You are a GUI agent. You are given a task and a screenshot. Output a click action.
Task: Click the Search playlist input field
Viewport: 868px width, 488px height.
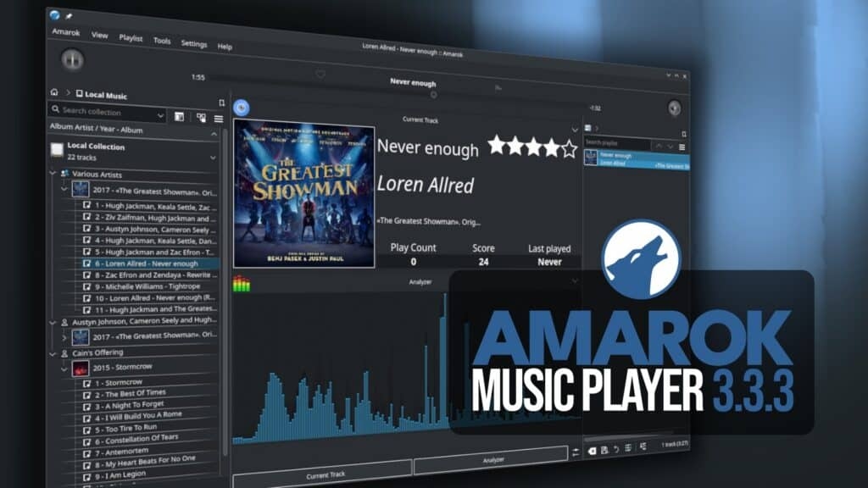[x=618, y=143]
